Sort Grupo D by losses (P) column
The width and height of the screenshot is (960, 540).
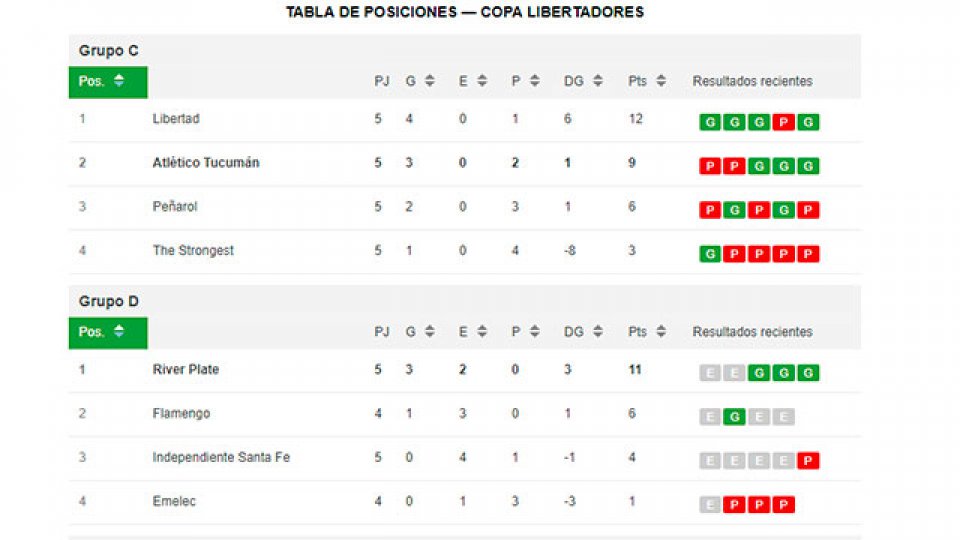pos(525,332)
